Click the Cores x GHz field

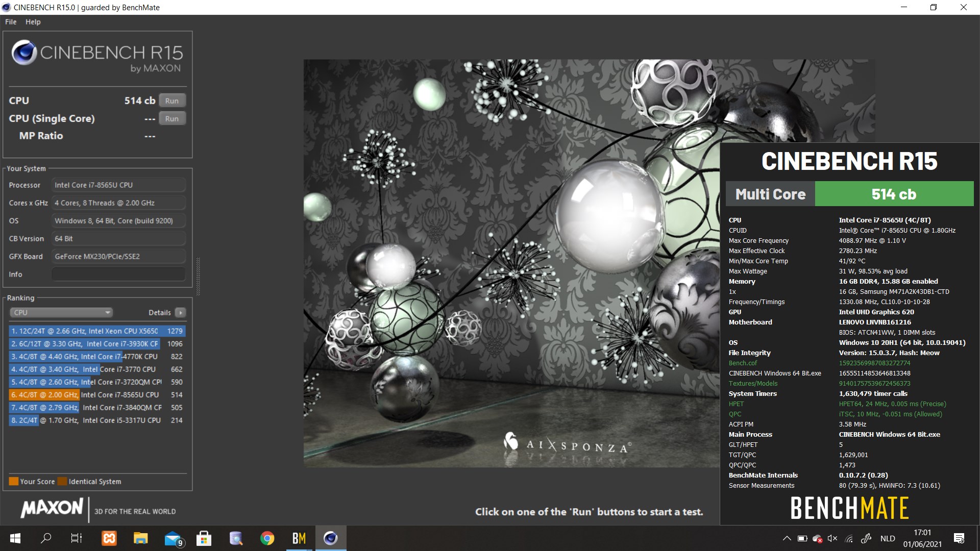click(x=118, y=203)
